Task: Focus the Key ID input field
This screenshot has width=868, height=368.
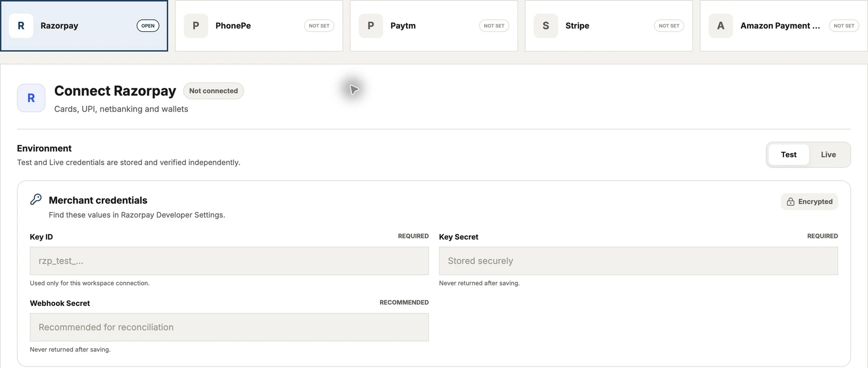Action: [x=229, y=261]
